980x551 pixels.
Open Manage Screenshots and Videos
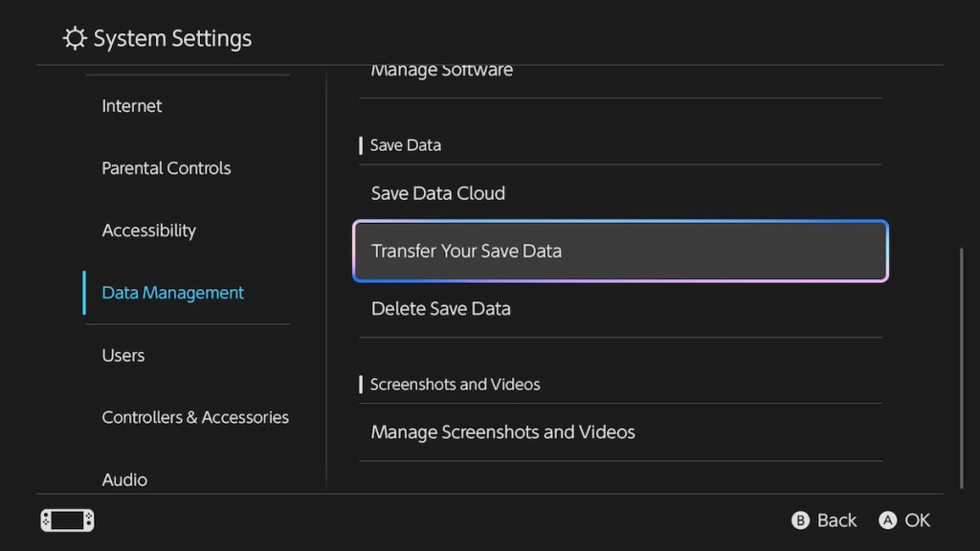click(502, 432)
